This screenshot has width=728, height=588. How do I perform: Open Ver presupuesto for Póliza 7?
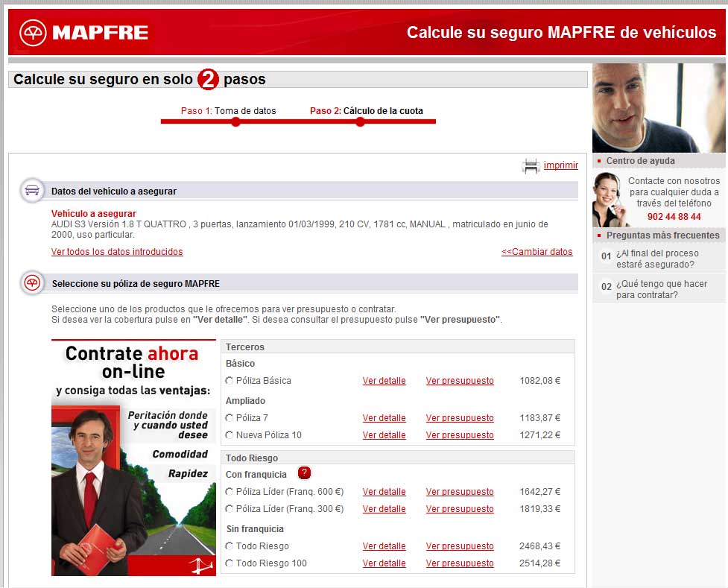click(x=460, y=418)
